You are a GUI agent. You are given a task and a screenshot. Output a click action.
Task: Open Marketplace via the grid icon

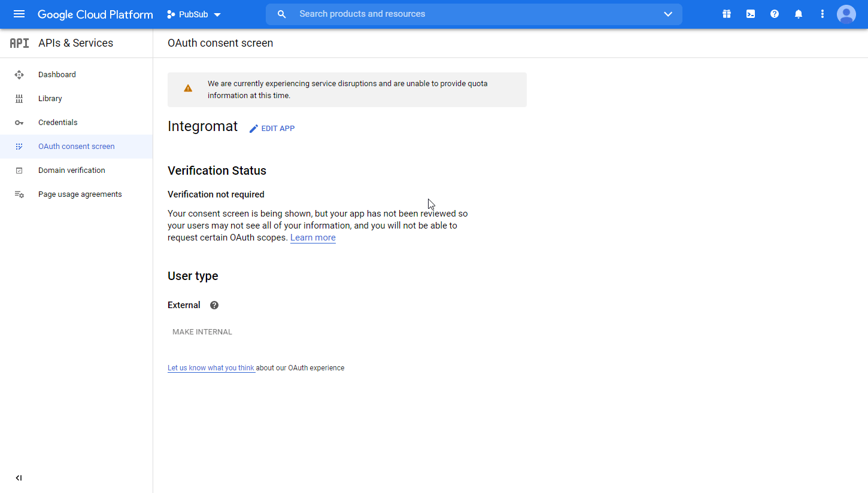coord(726,14)
